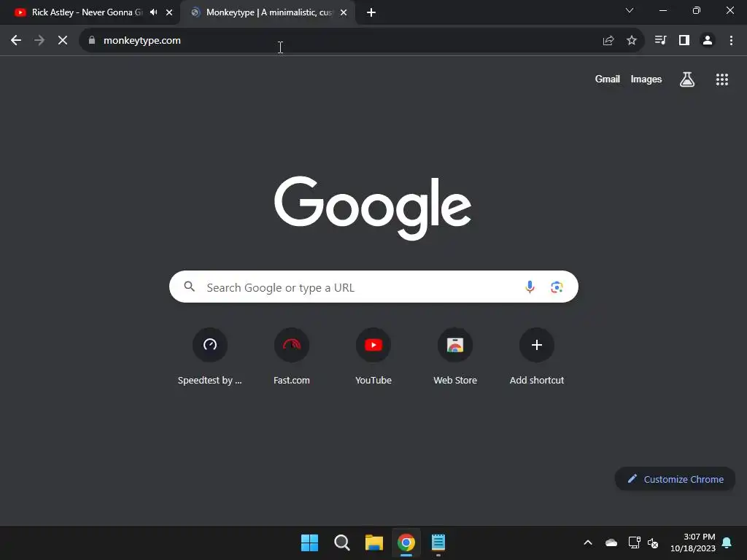
Task: Launch File Explorer from taskbar
Action: pos(374,542)
